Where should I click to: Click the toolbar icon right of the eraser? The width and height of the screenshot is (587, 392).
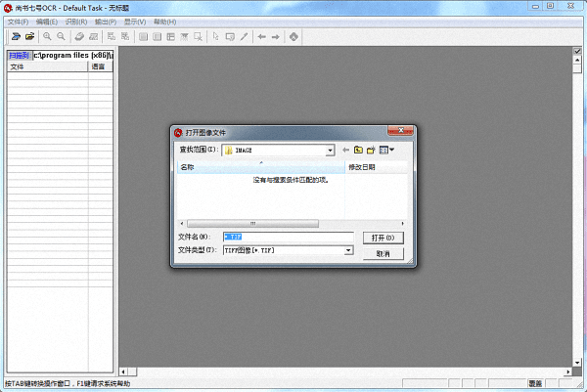pos(93,36)
